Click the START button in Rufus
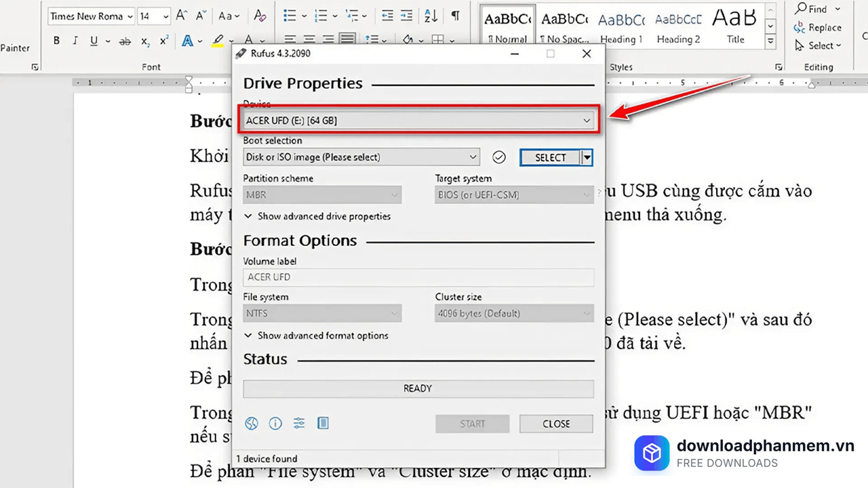This screenshot has width=868, height=488. pos(473,424)
